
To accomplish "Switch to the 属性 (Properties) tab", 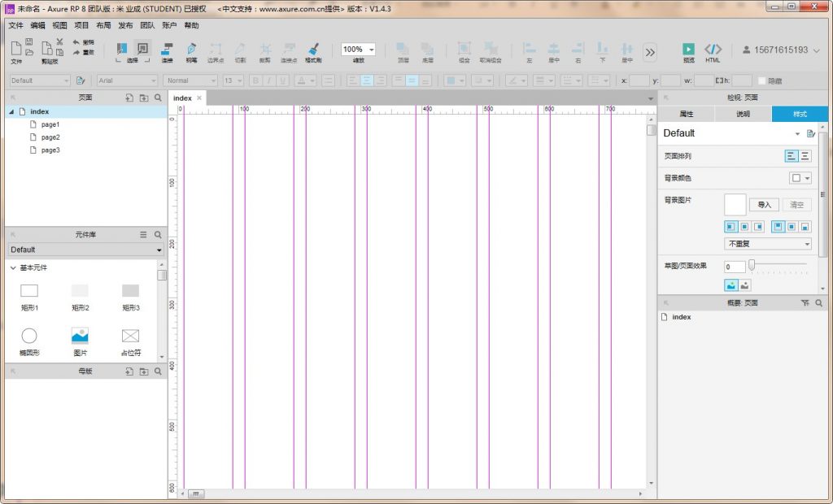I will (686, 114).
